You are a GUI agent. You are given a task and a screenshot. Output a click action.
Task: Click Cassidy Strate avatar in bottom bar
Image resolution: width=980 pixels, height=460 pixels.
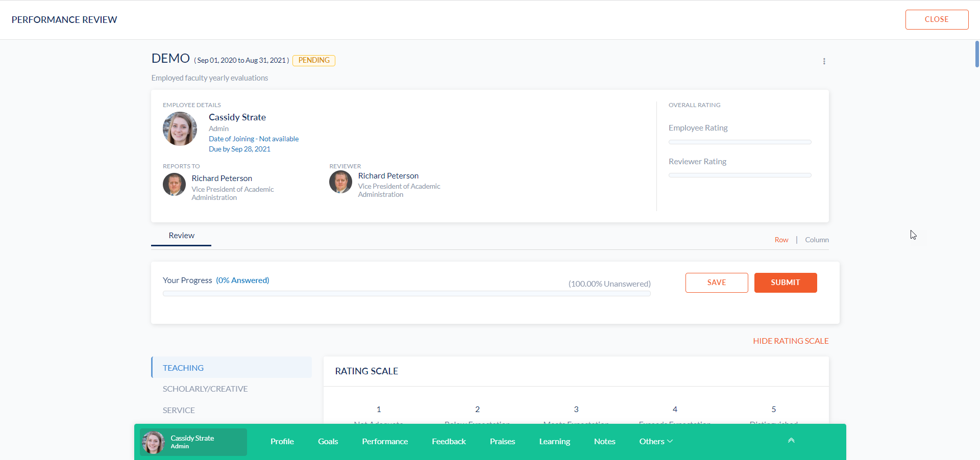pos(153,442)
